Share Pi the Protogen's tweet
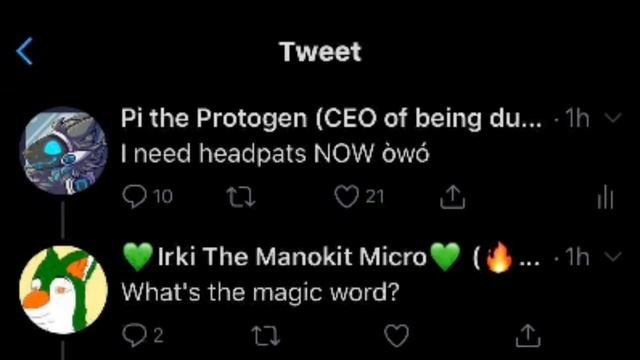This screenshot has width=640, height=360. [453, 197]
